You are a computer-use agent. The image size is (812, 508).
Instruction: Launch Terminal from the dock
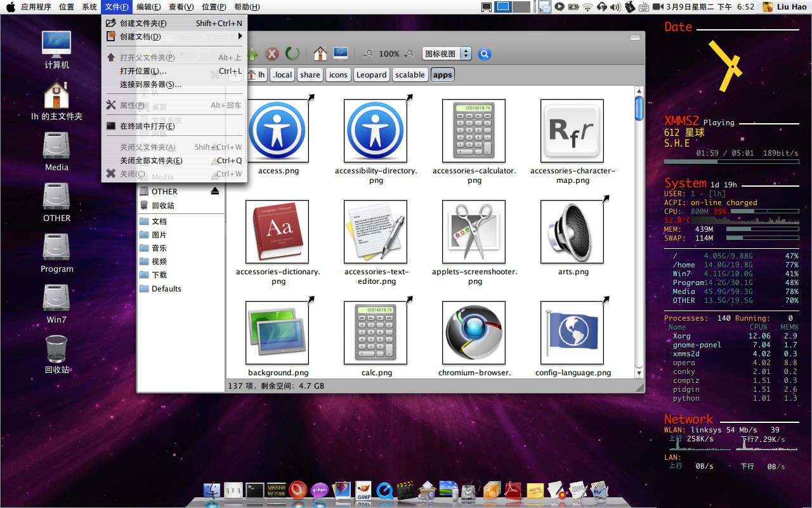(x=255, y=490)
